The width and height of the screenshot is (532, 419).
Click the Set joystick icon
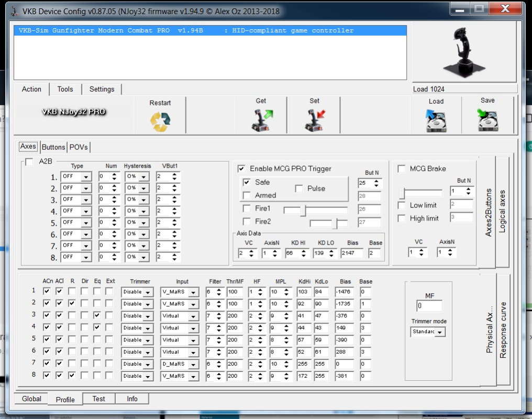pos(315,120)
